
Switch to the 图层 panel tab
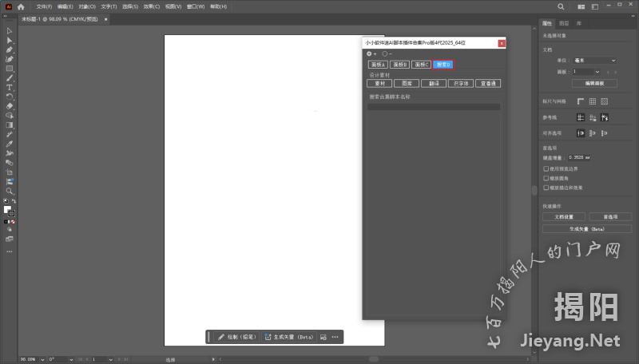[x=564, y=24]
